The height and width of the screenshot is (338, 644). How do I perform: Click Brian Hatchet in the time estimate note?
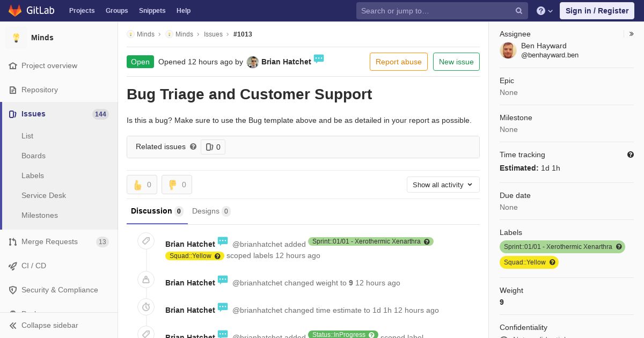click(x=190, y=310)
